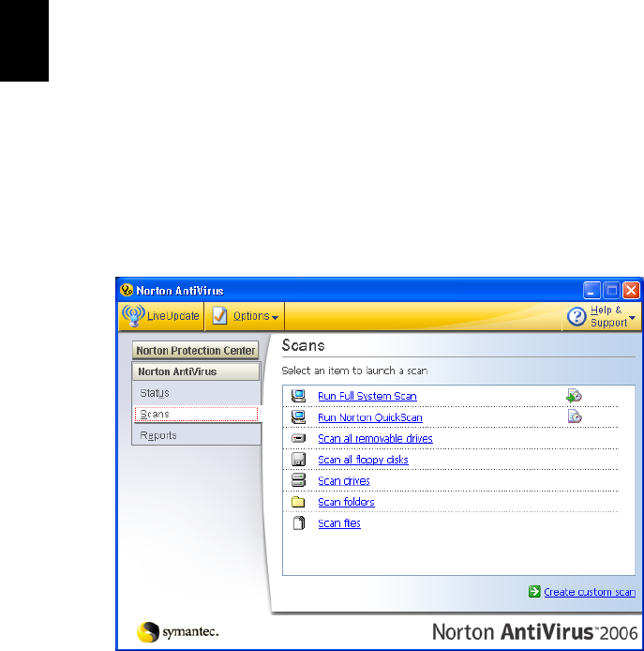This screenshot has height=651, width=644.
Task: Click the Options checkmark icon
Action: (219, 315)
